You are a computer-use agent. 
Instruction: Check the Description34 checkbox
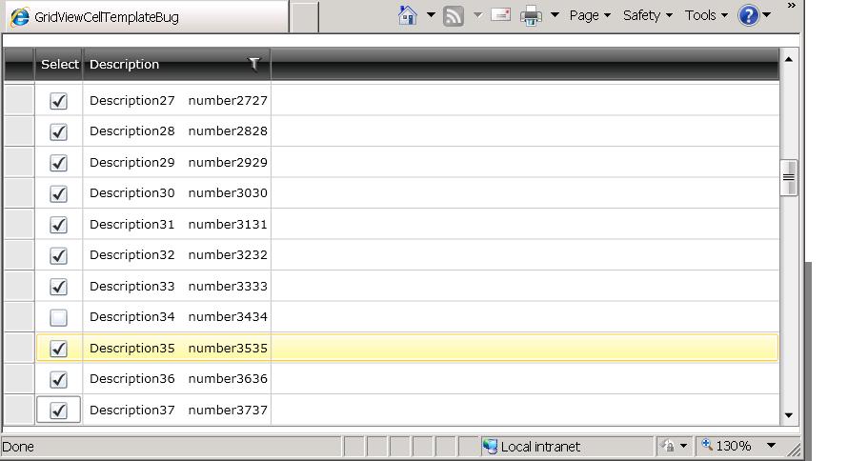58,317
